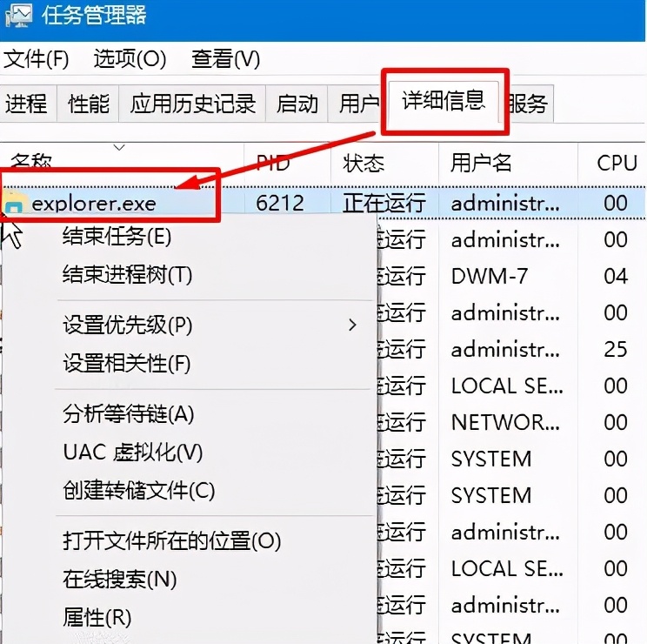Click CPU value 04 in DWM-7 row
647x644 pixels.
coord(616,276)
